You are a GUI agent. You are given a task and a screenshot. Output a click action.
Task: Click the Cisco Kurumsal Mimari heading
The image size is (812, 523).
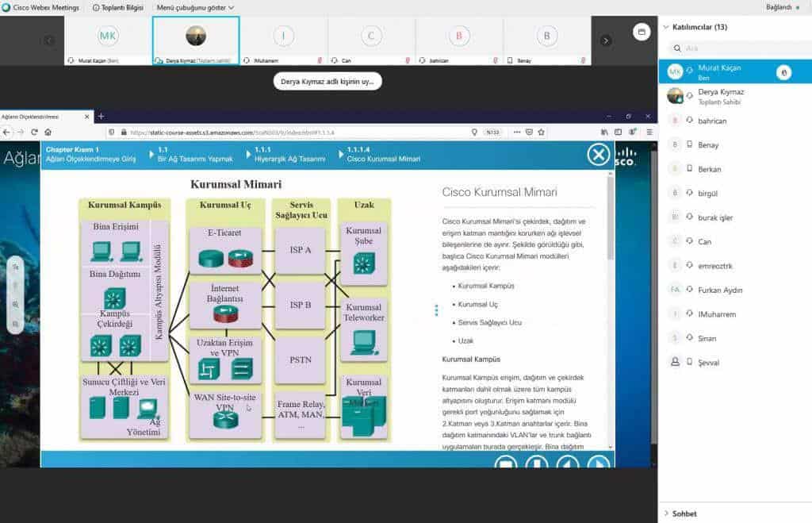(x=500, y=192)
